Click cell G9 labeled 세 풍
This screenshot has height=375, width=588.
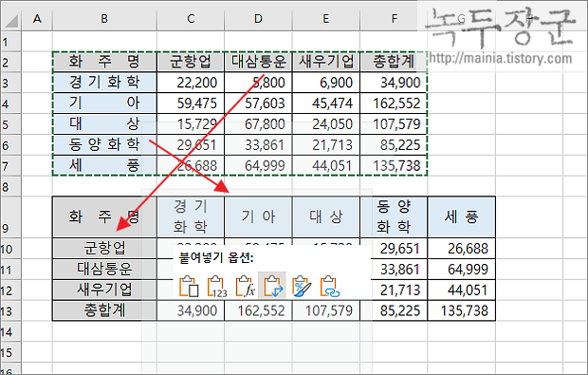point(461,217)
